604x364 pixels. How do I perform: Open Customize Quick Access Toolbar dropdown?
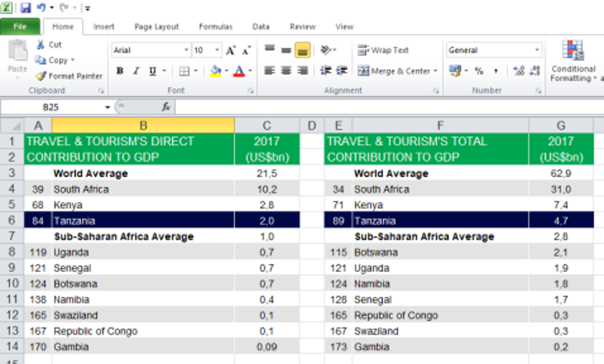88,8
